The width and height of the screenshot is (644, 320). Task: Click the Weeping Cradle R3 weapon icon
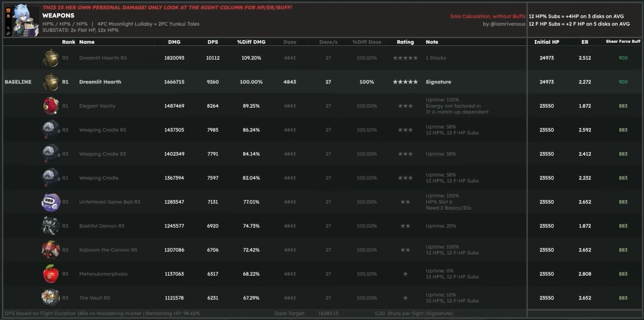coord(51,154)
